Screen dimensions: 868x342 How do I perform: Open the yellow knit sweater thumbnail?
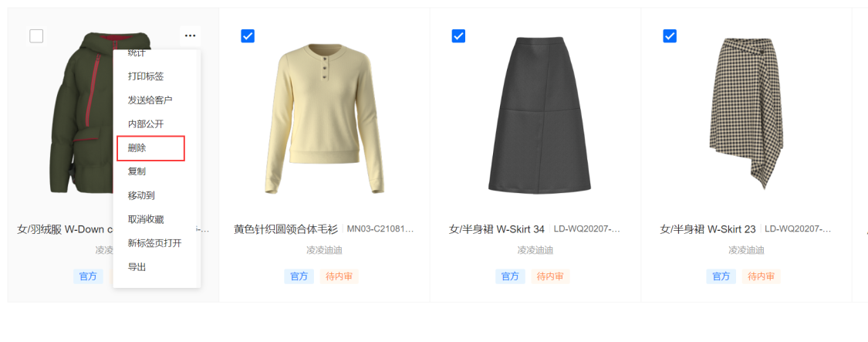tap(324, 119)
